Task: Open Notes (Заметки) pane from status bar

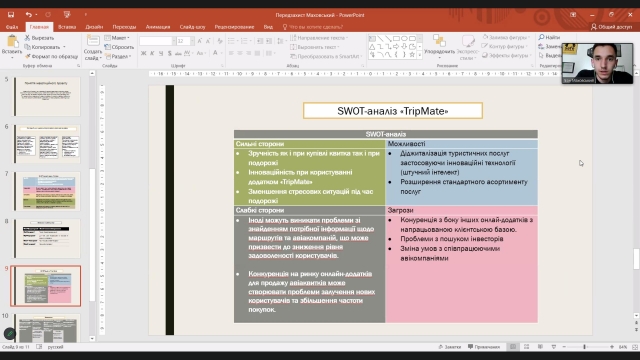Action: [x=449, y=347]
